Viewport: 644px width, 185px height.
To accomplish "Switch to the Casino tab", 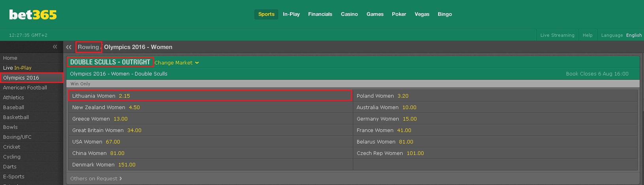I will pos(349,14).
